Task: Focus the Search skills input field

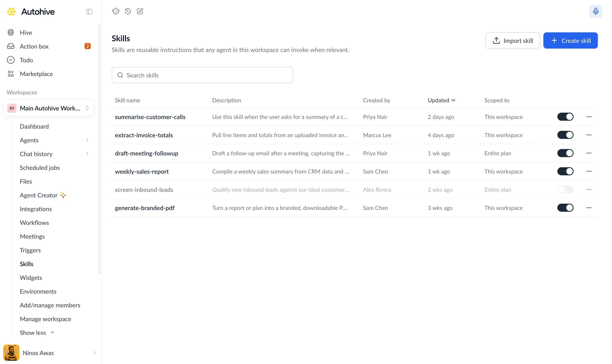Action: pyautogui.click(x=202, y=75)
